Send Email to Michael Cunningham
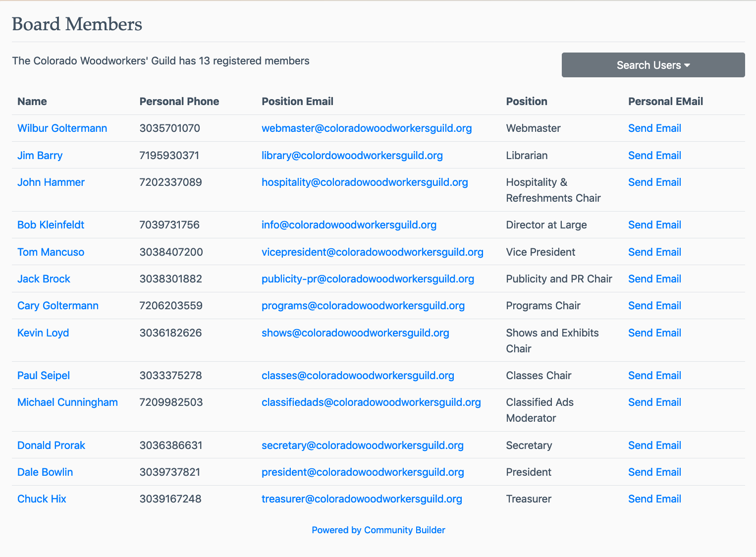 click(x=654, y=402)
